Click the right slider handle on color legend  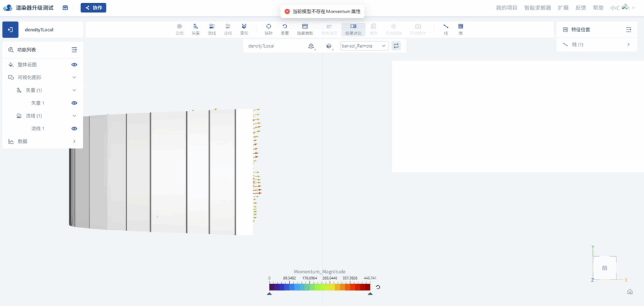click(x=370, y=293)
